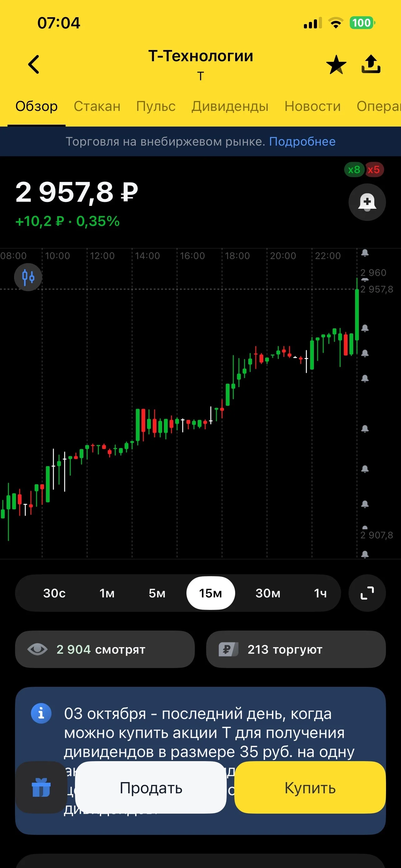Screen dimensions: 401x868
Task: Tap the Т-Технологии title in the header
Action: [201, 56]
